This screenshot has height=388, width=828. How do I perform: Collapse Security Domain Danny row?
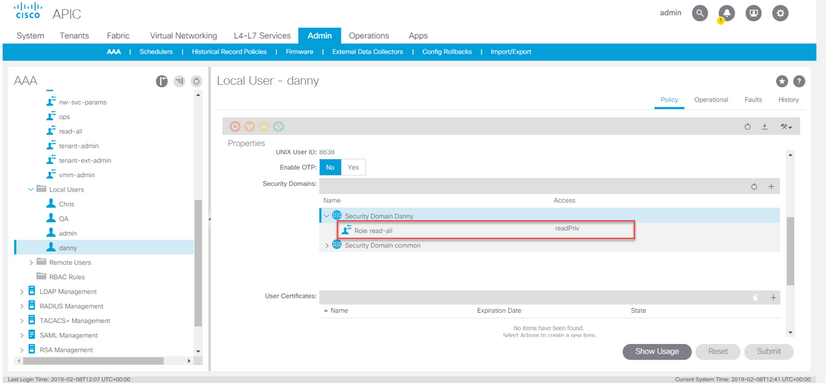pyautogui.click(x=326, y=215)
